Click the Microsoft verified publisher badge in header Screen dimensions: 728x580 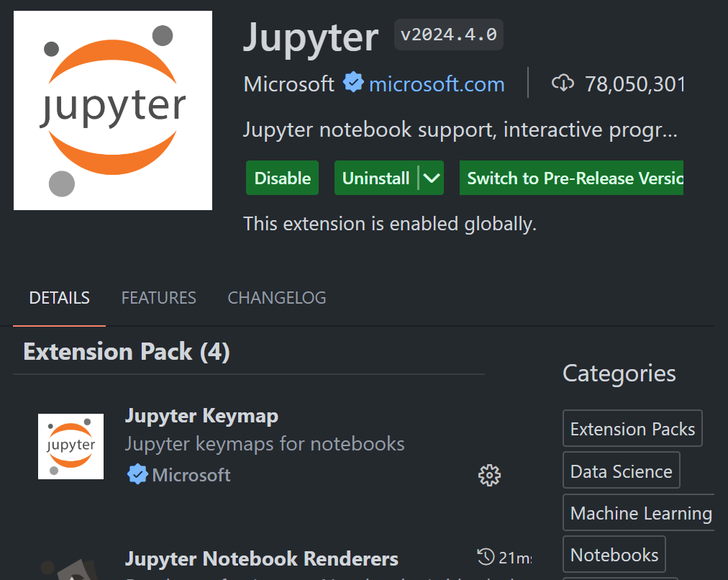353,83
